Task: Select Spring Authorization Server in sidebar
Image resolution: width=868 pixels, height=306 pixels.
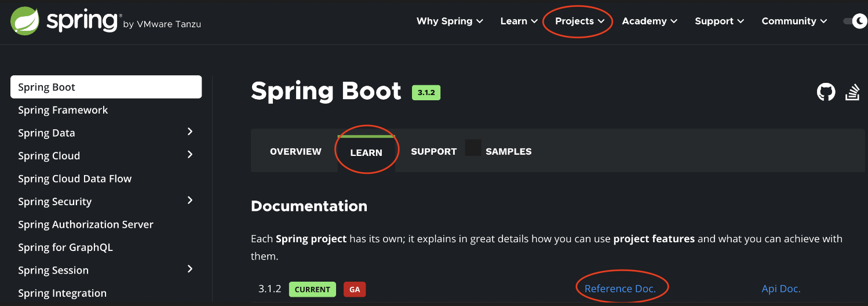Action: pos(86,224)
